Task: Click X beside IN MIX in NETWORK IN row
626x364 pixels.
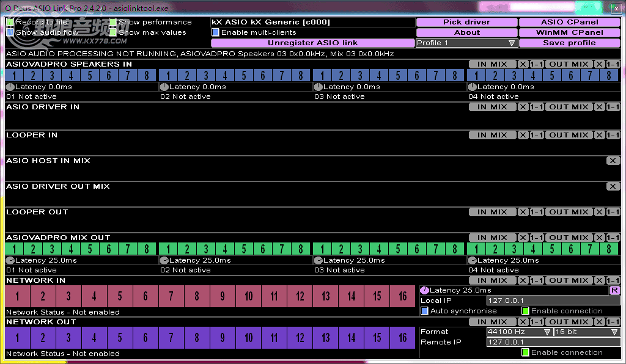Action: 523,280
